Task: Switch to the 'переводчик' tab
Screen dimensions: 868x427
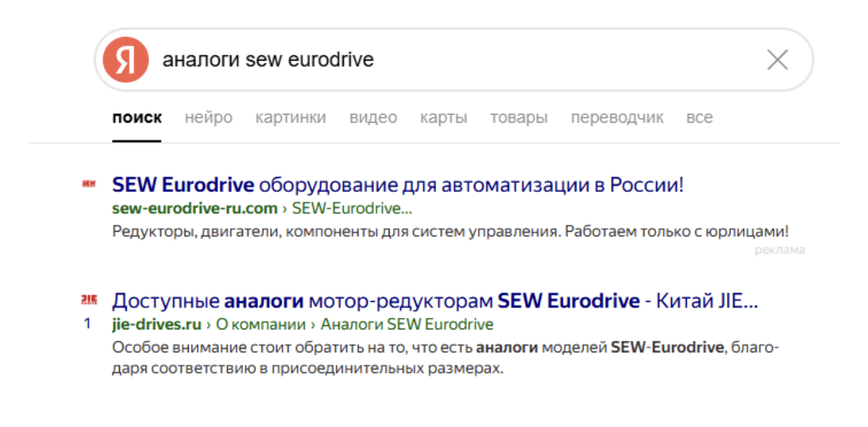Action: pyautogui.click(x=617, y=118)
